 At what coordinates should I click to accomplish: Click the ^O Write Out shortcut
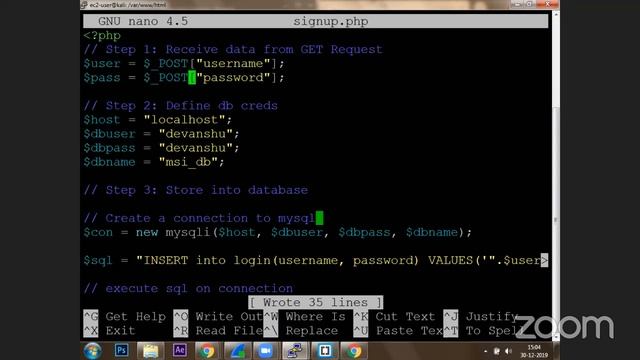tap(218, 316)
